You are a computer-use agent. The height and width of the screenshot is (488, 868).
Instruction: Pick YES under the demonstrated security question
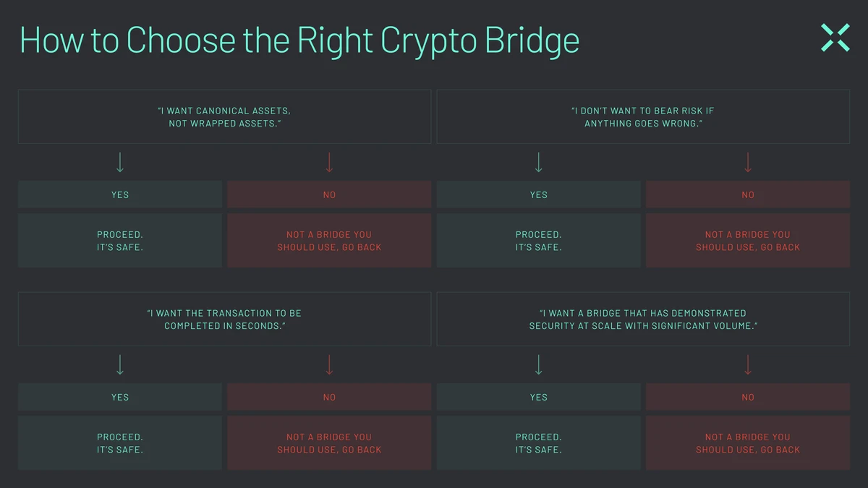point(538,397)
